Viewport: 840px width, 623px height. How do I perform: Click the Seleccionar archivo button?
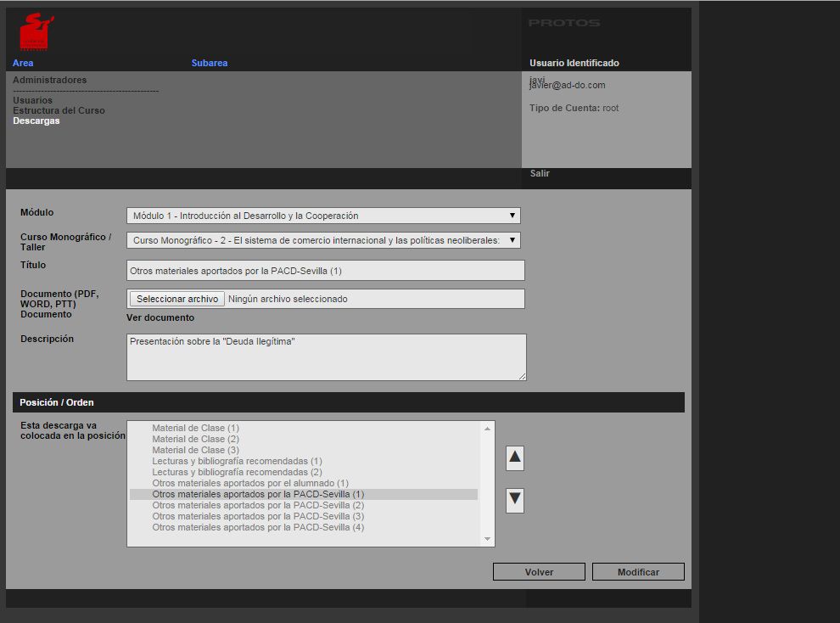(176, 299)
